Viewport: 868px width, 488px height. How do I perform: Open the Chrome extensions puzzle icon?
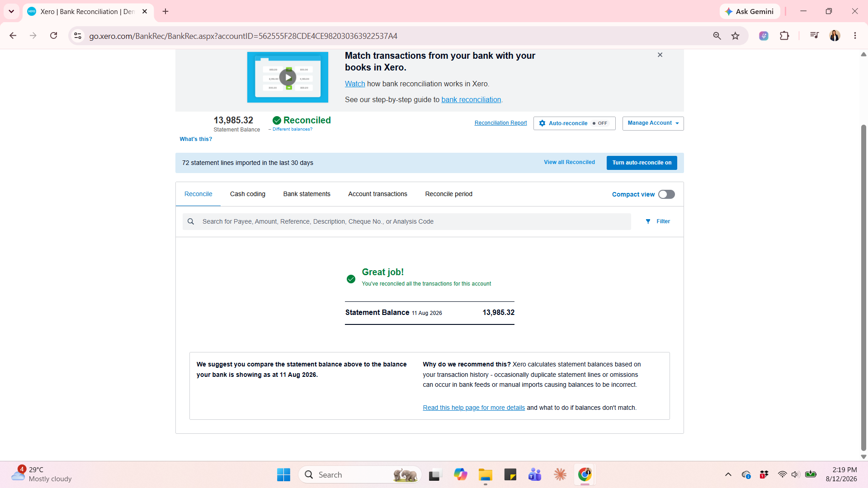[x=784, y=36]
